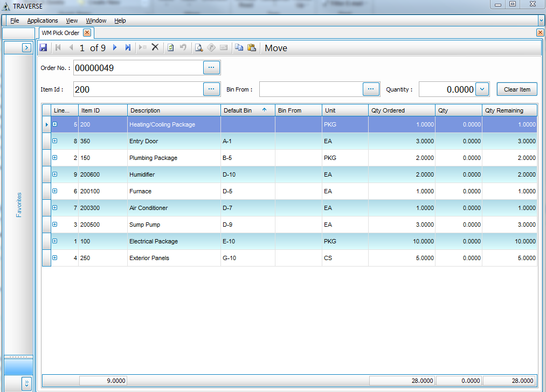546x392 pixels.
Task: Expand the Humidifier row
Action: pos(54,174)
